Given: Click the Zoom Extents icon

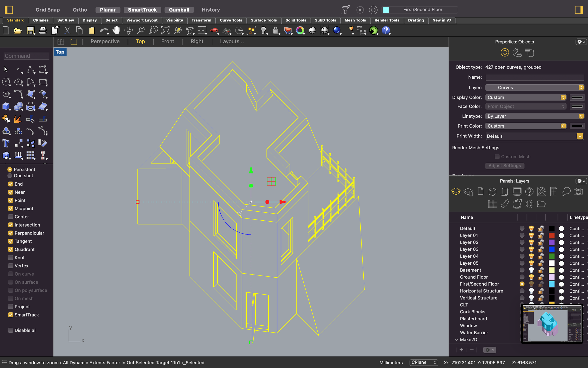Looking at the screenshot, I should 165,31.
